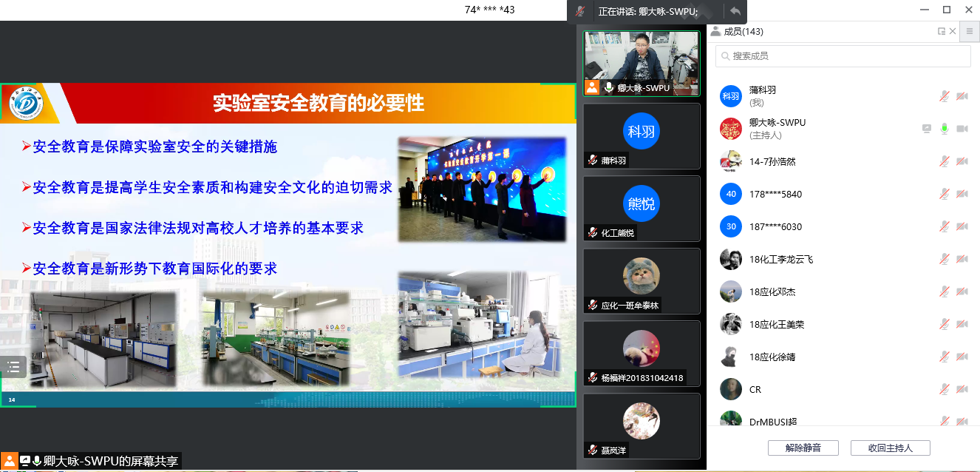This screenshot has height=472, width=980.
Task: Click the camera icon for 178****5840
Action: pyautogui.click(x=962, y=194)
